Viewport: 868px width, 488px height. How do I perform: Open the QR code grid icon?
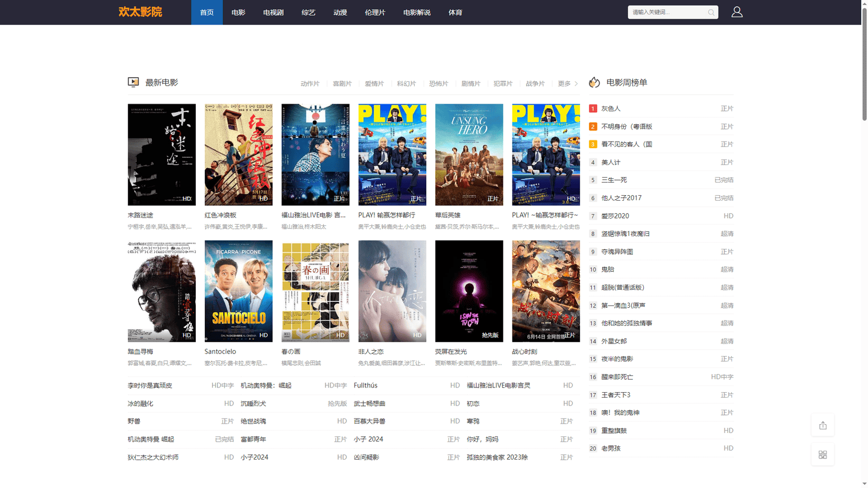(823, 454)
